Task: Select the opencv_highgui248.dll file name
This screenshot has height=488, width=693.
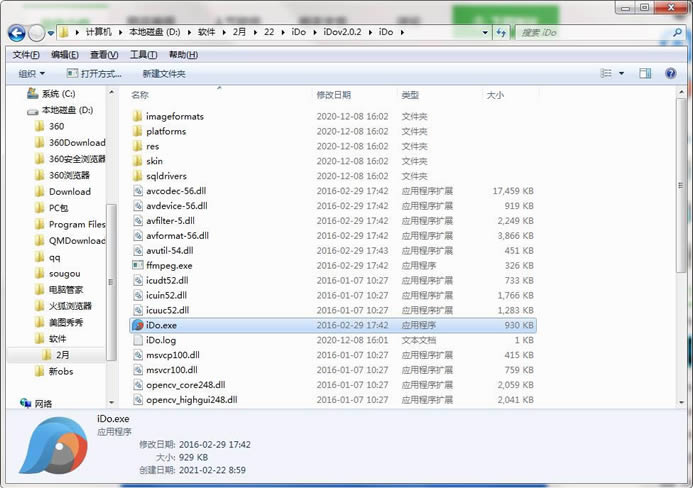Action: tap(191, 400)
